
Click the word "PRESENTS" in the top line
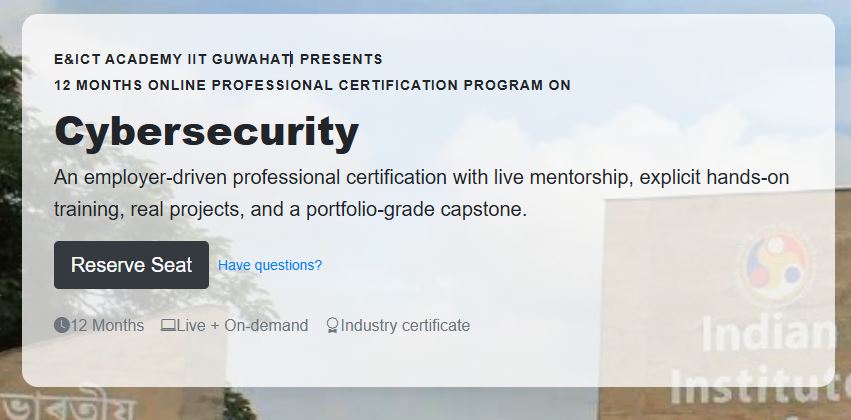(341, 59)
